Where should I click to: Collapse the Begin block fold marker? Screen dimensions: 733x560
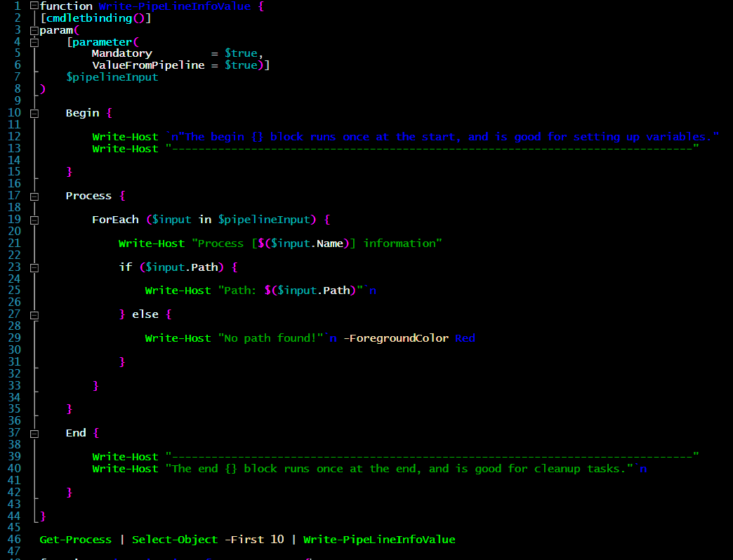pyautogui.click(x=33, y=112)
